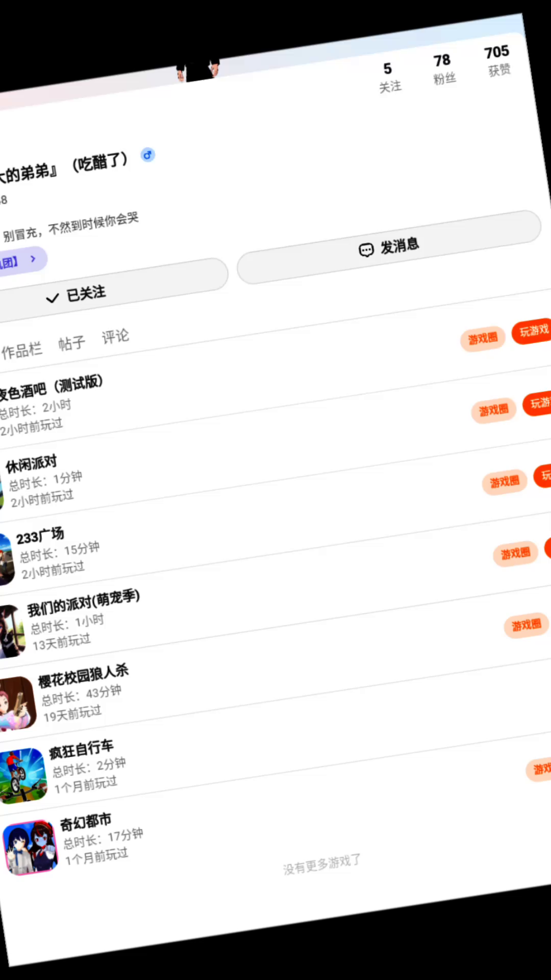Click the chat bubble icon in 发消息
The image size is (551, 980).
click(366, 250)
